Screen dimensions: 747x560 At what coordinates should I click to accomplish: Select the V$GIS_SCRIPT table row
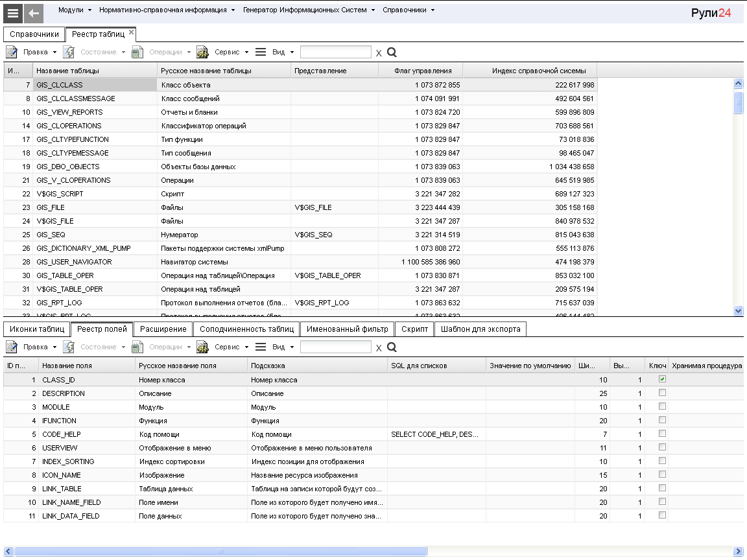click(300, 194)
